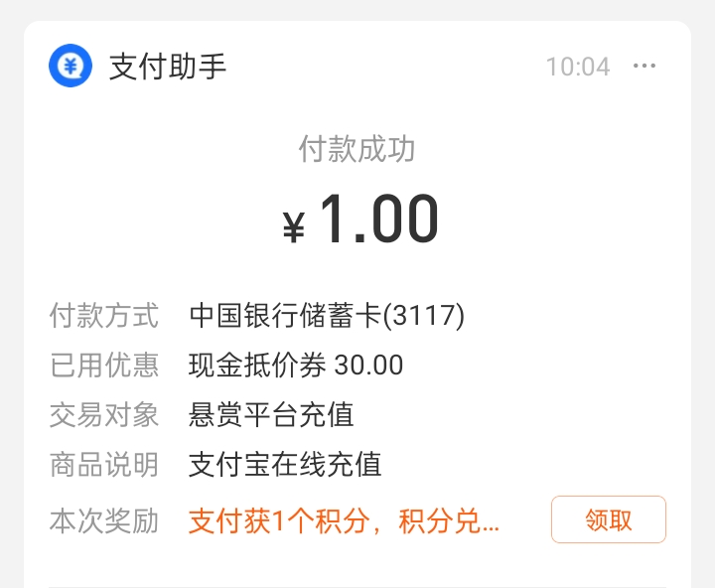Tap the blue 支付助手 yen avatar icon
715x588 pixels.
[71, 66]
